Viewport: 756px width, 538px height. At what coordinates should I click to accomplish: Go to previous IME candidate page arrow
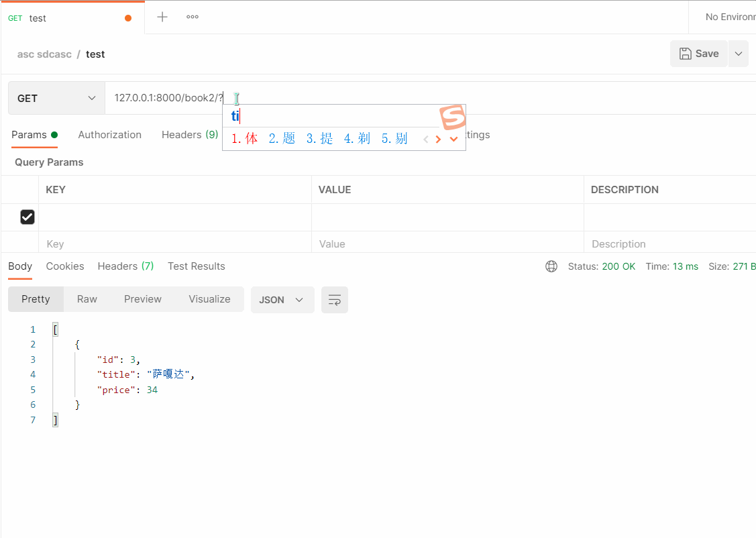[x=425, y=140]
